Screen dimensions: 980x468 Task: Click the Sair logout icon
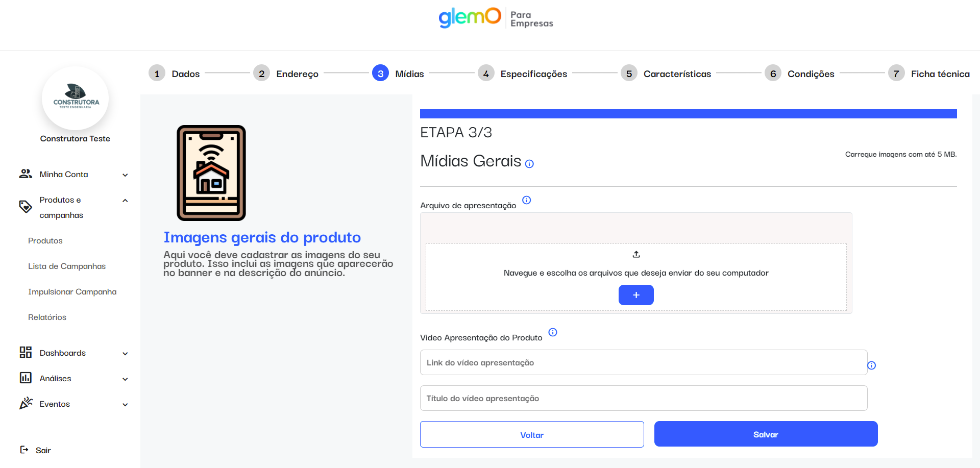(24, 450)
